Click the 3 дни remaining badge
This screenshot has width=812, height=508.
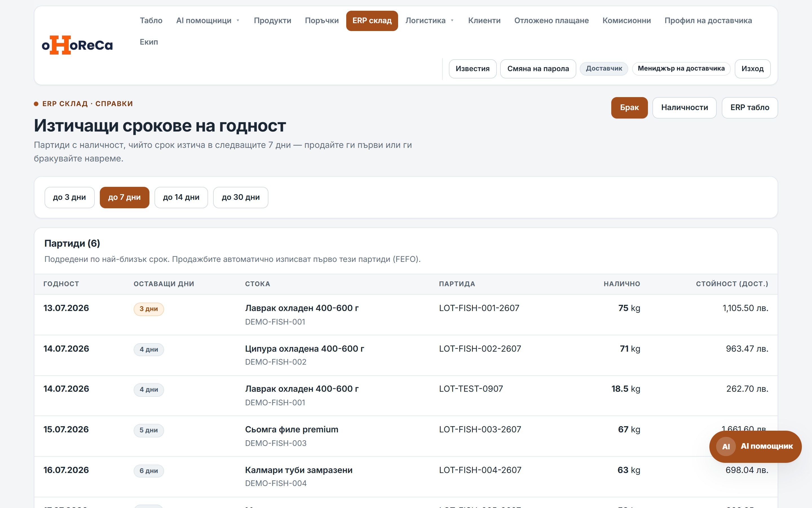coord(149,309)
